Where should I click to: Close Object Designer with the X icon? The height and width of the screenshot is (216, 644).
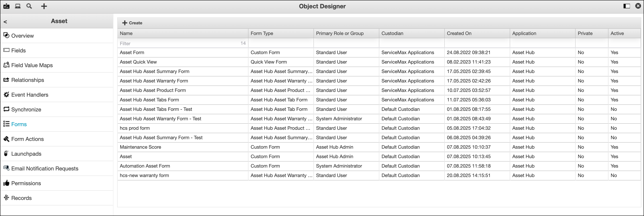(638, 6)
